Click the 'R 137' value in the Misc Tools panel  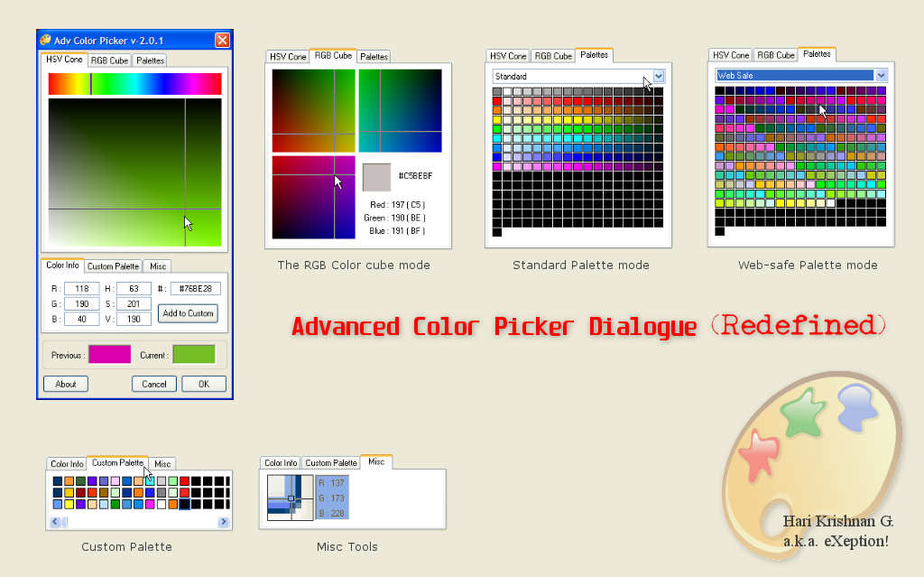coord(332,483)
